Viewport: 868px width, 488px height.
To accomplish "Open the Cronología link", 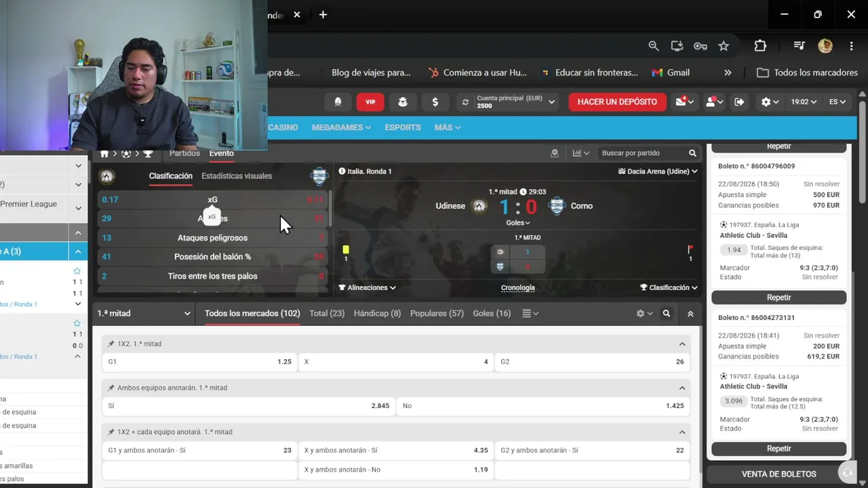I will click(x=517, y=288).
